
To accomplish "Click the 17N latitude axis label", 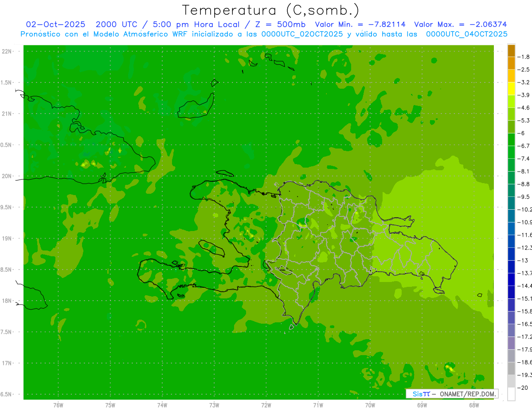I will coord(7,363).
